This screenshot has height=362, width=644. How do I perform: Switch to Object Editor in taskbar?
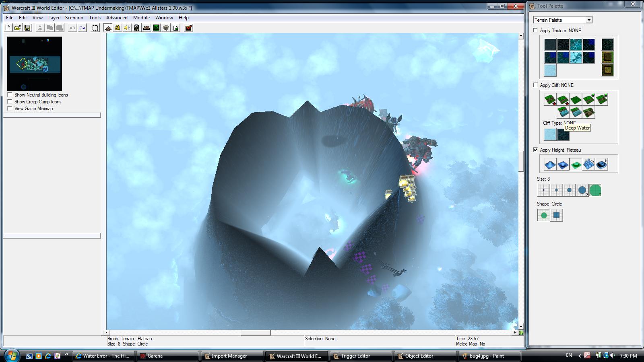tap(425, 356)
